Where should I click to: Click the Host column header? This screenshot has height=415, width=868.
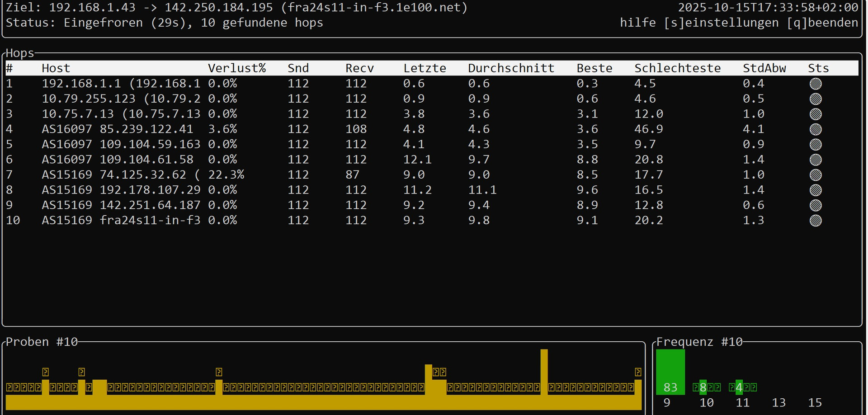[56, 68]
